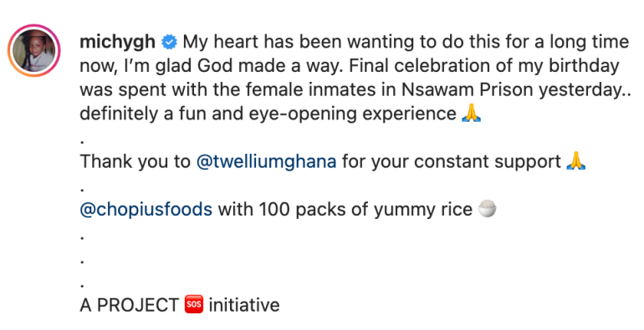Image resolution: width=644 pixels, height=330 pixels.
Task: Click 'definitely a fun and eye-opening experience'
Action: (268, 114)
